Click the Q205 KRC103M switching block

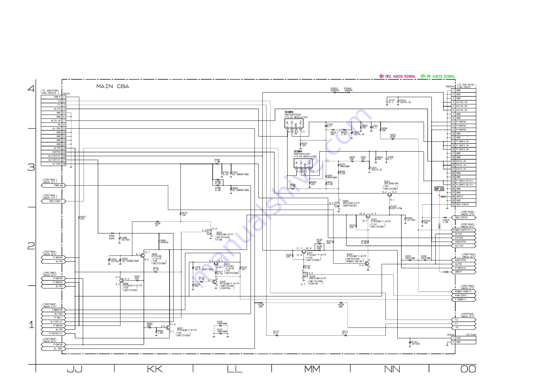tap(337, 204)
